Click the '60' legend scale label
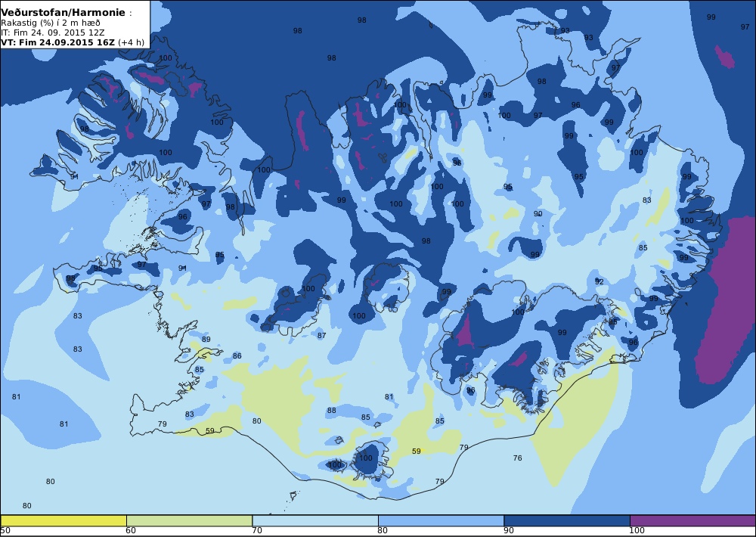 click(131, 531)
